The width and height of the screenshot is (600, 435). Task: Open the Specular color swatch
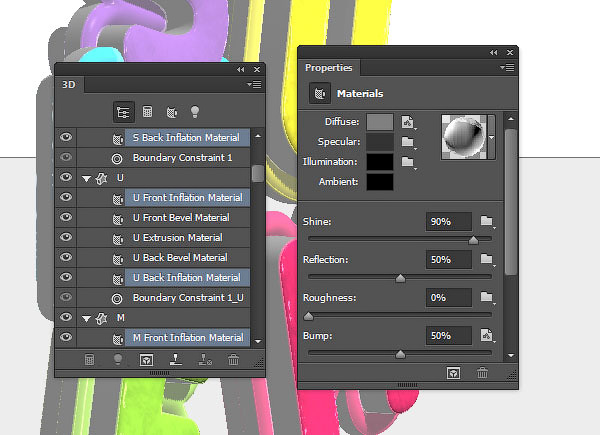pyautogui.click(x=380, y=142)
